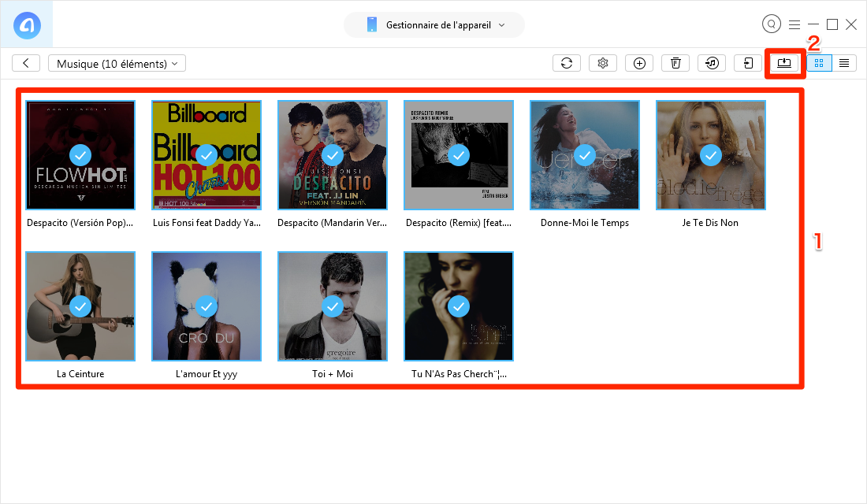867x504 pixels.
Task: Open the hamburger menu in title bar
Action: (794, 24)
